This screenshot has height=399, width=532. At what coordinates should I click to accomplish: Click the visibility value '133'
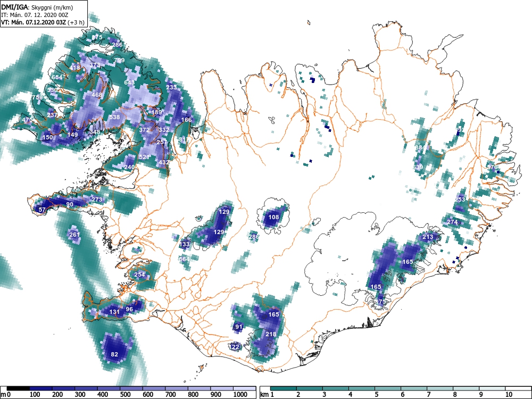coord(184,244)
